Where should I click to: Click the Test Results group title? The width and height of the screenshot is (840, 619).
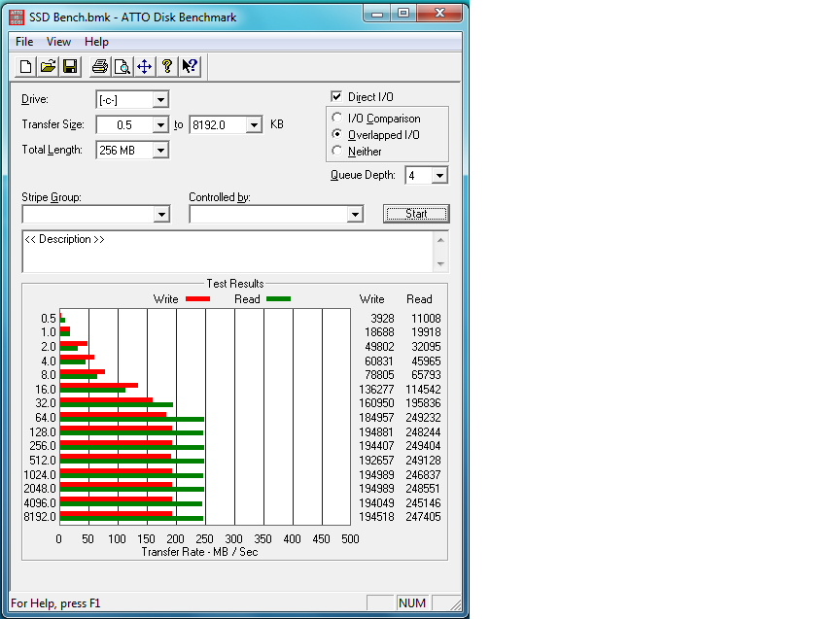tap(235, 284)
